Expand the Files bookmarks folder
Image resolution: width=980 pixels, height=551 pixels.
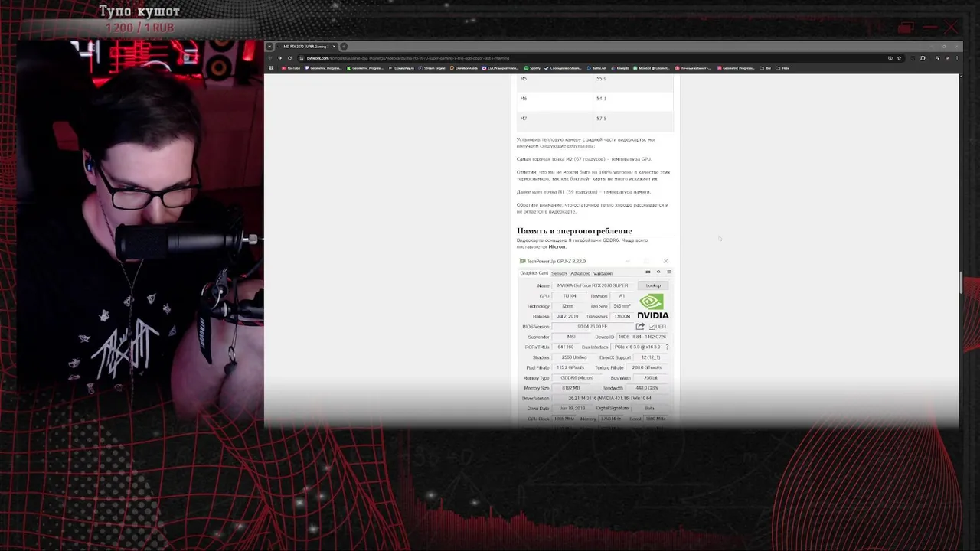tap(782, 68)
